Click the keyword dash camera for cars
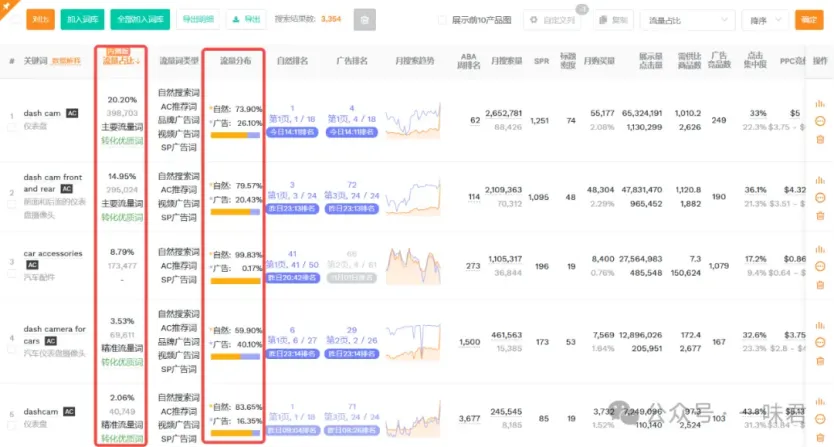Screen dimensions: 835x448 tap(54, 335)
